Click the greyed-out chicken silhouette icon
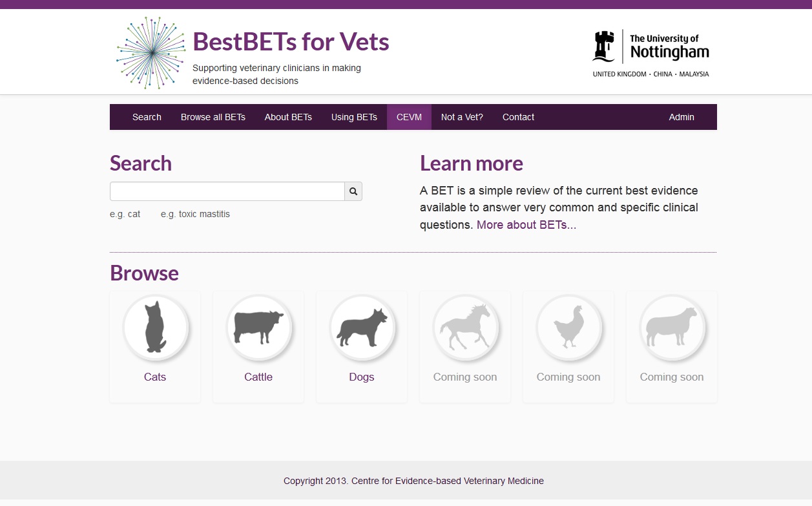Image resolution: width=812 pixels, height=506 pixels. point(568,327)
